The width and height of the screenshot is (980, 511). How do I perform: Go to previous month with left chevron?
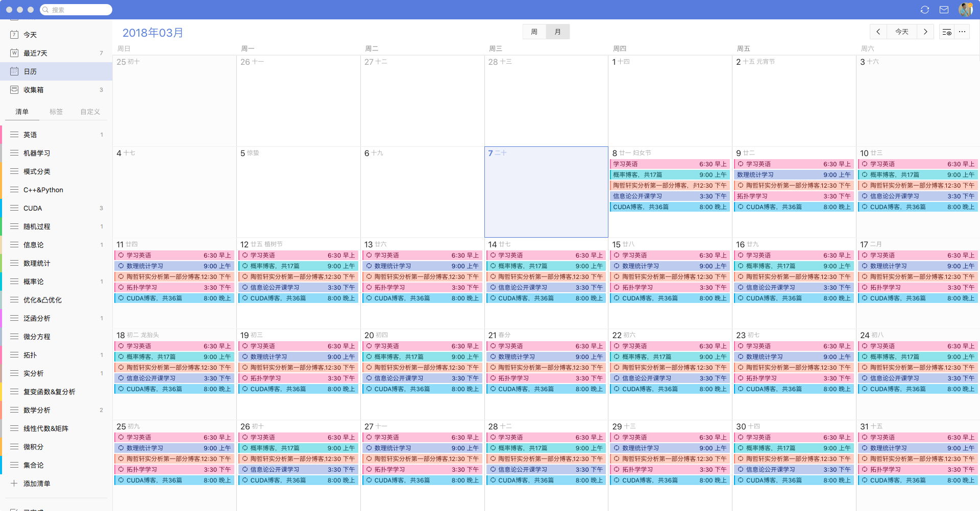click(878, 32)
